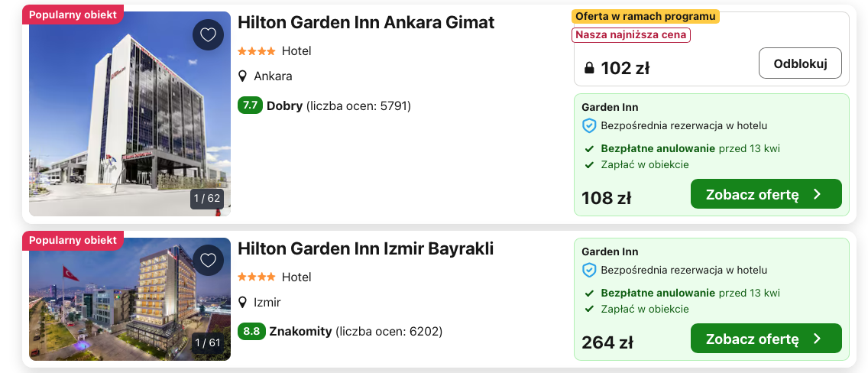This screenshot has width=868, height=373.
Task: Toggle favorite heart on Izmir Bayrakli hotel
Action: pos(208,260)
